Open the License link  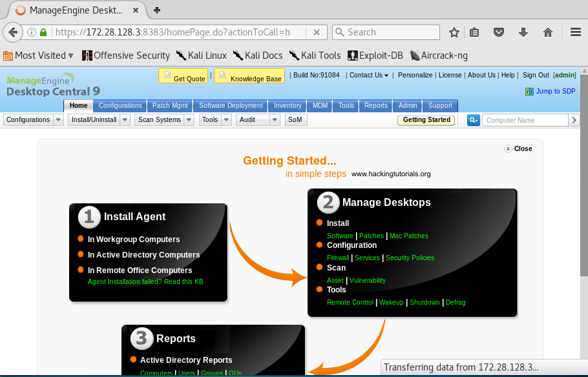(450, 75)
